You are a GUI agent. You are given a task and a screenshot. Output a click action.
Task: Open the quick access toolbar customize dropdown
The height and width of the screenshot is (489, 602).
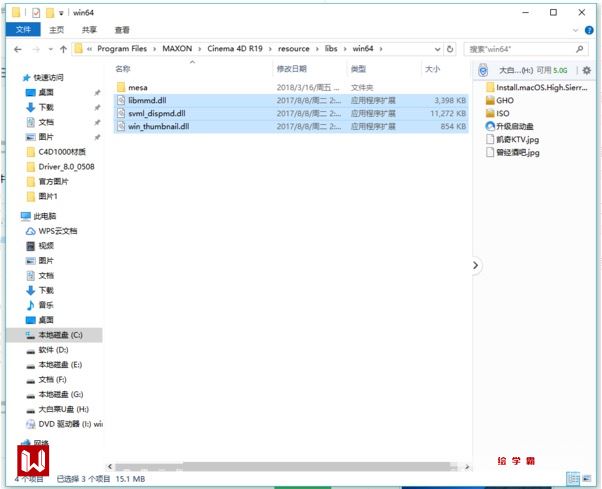point(61,13)
